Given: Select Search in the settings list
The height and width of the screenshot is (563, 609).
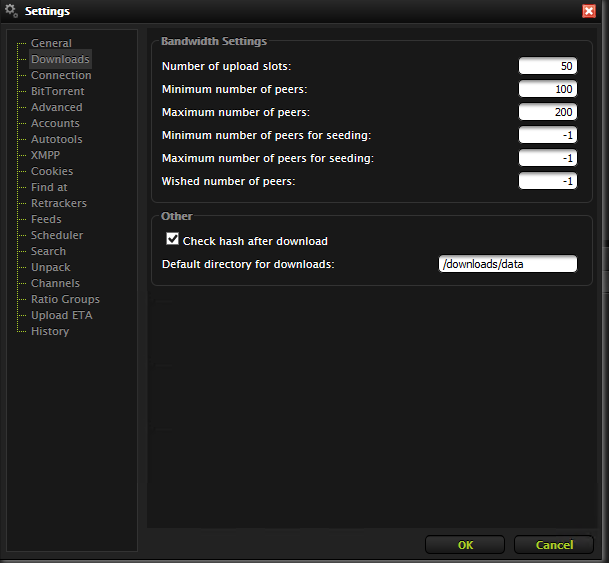Looking at the screenshot, I should [49, 251].
